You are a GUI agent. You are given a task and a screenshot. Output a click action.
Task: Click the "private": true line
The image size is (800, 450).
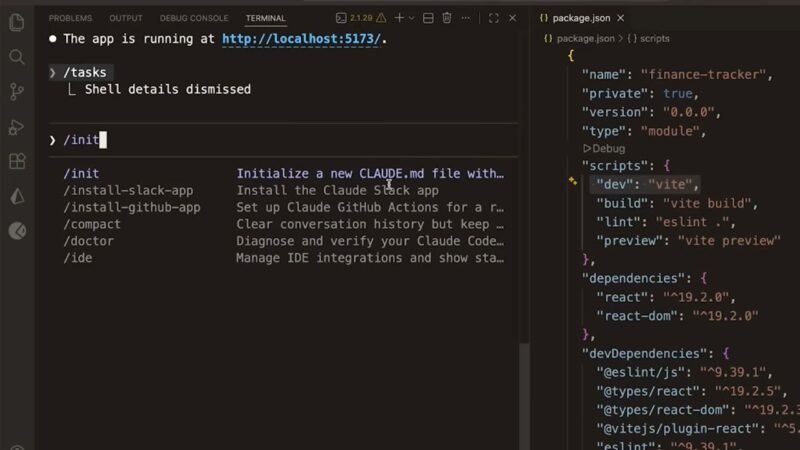coord(640,93)
